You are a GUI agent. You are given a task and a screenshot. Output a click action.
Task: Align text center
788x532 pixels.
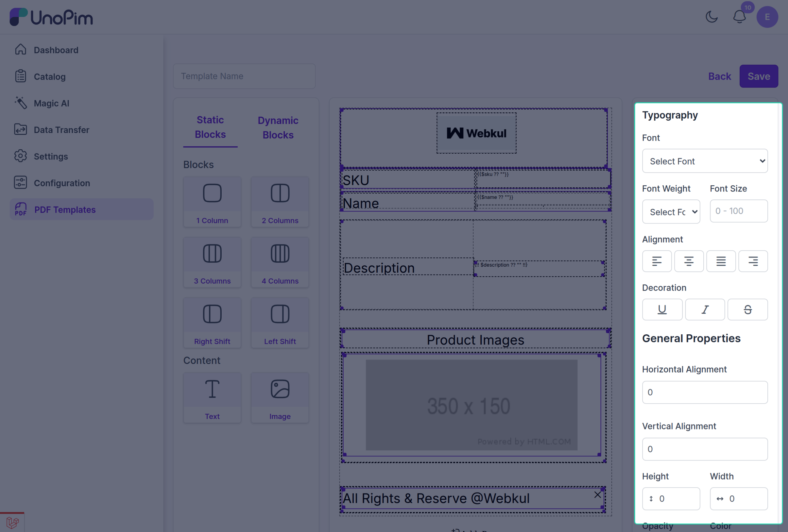click(x=689, y=261)
